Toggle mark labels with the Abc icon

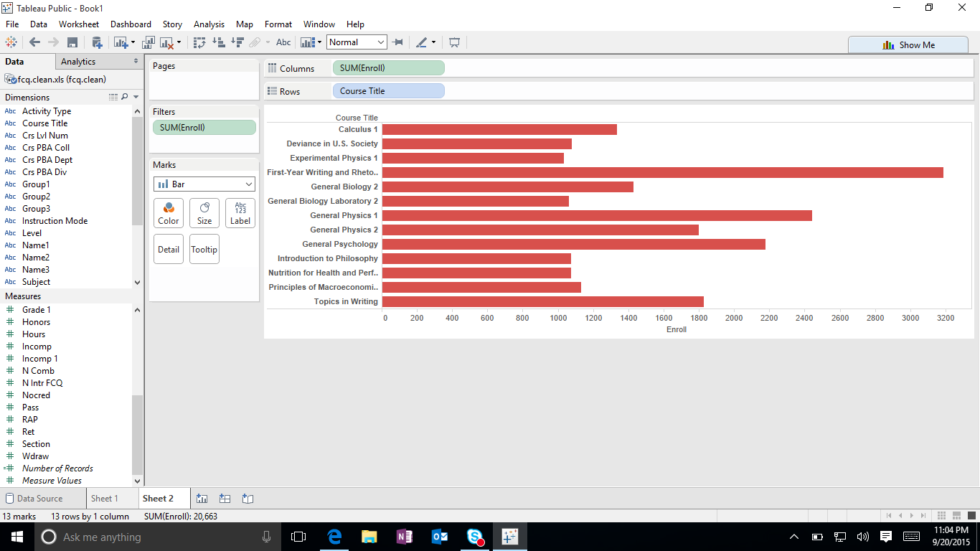click(283, 42)
